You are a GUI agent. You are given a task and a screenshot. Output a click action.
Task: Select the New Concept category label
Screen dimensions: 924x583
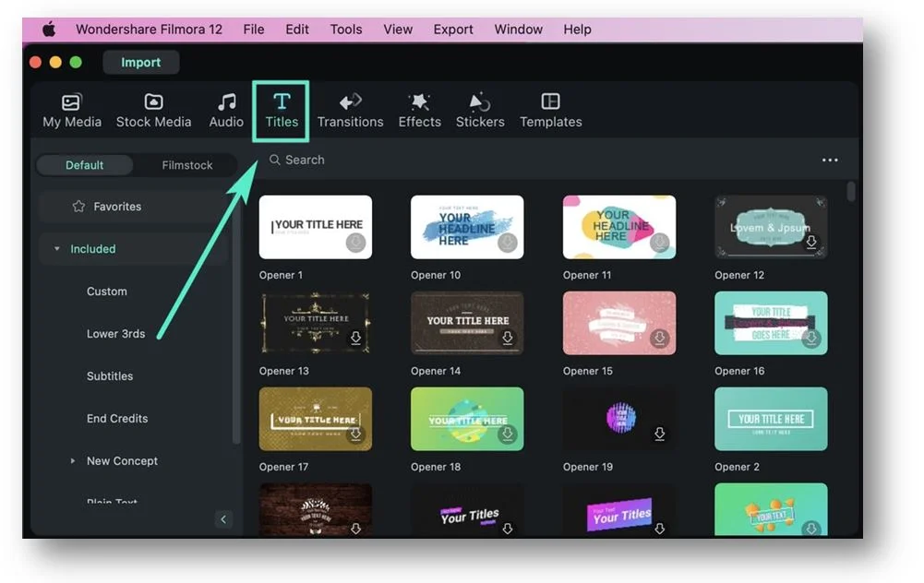[122, 460]
